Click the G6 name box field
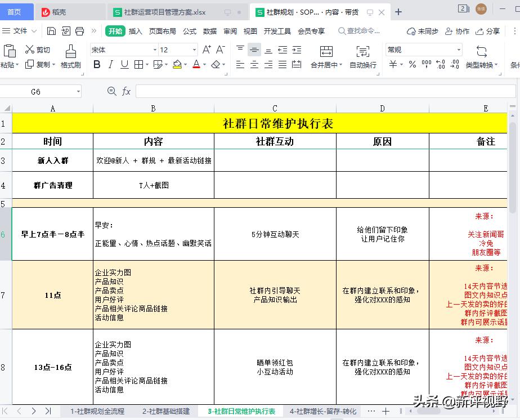520x420 pixels. tap(37, 91)
